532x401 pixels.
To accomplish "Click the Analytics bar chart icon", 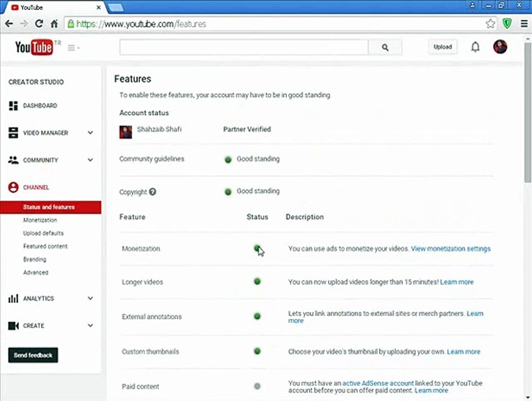I will point(13,299).
